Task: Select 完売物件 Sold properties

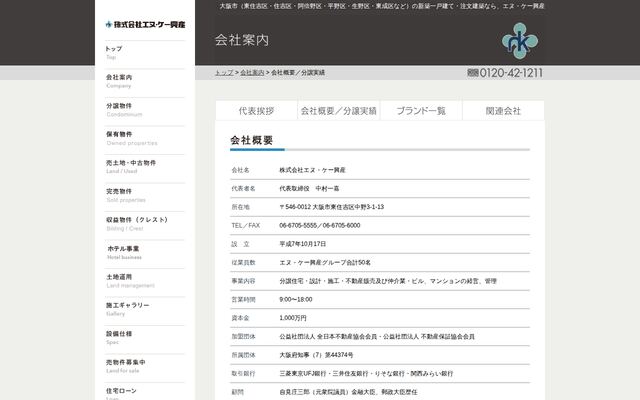Action: click(145, 195)
